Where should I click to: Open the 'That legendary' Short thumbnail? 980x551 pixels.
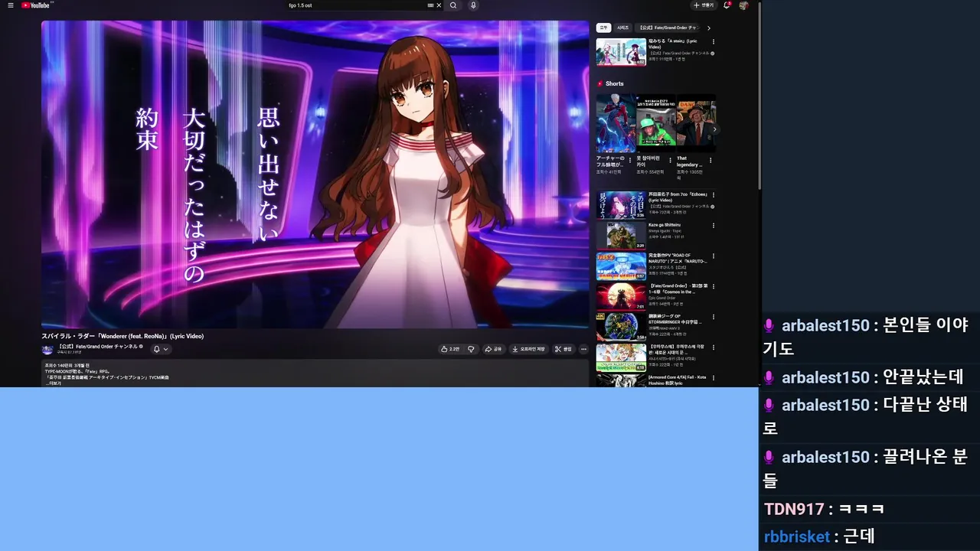point(696,122)
